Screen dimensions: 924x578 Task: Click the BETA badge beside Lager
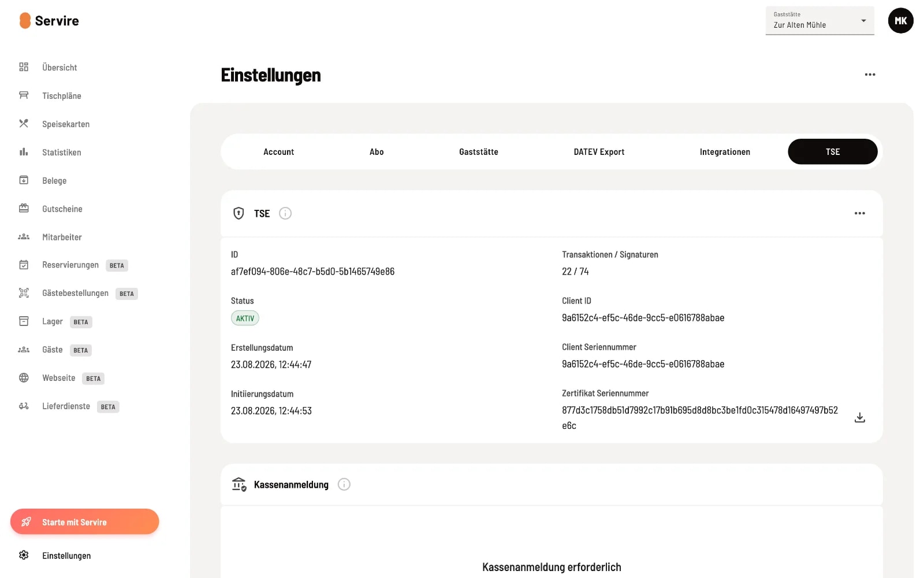(x=81, y=322)
